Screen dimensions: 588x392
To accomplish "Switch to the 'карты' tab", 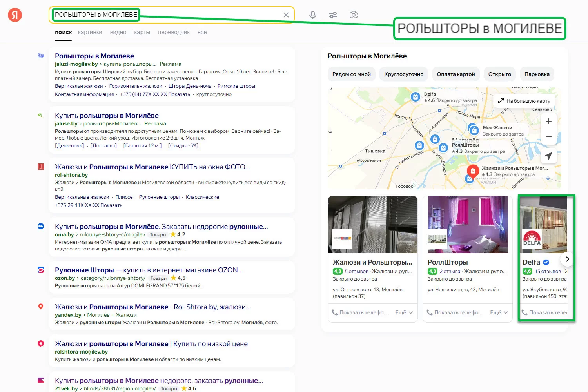I will (x=142, y=32).
